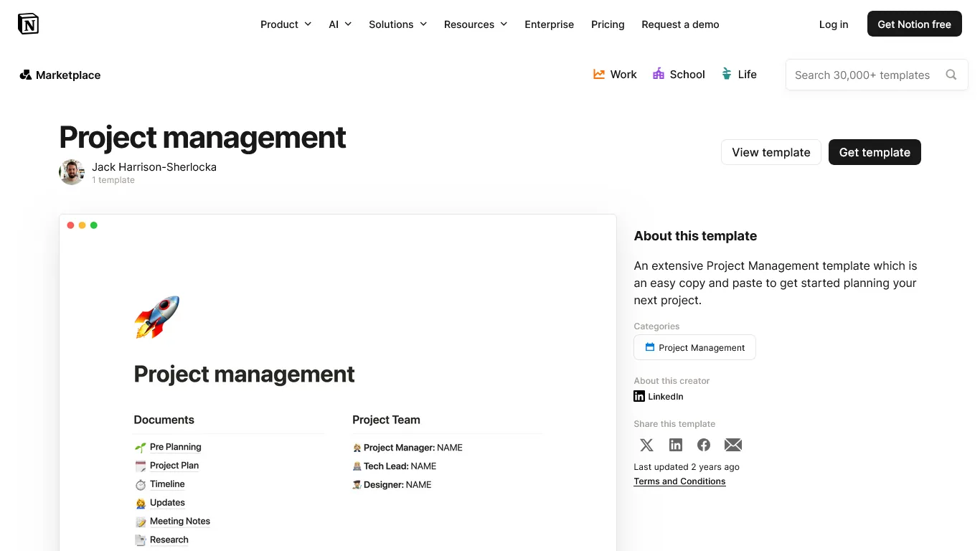Select Request a demo
980x551 pixels.
click(x=680, y=24)
